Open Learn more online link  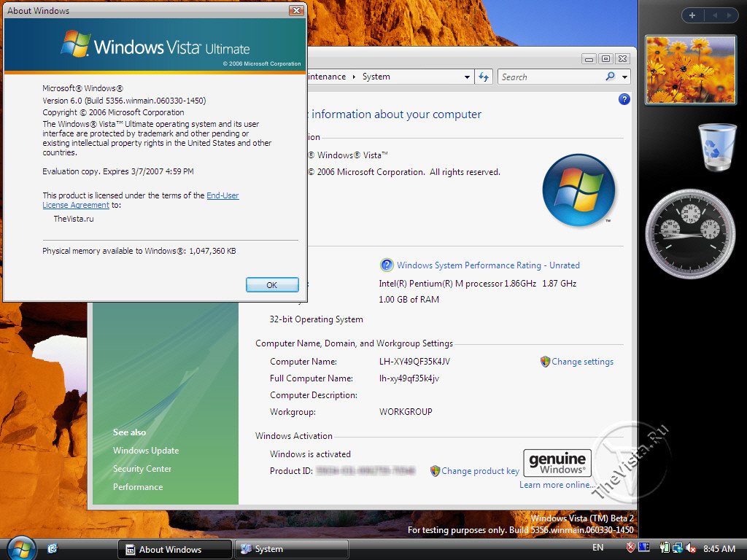(x=557, y=485)
